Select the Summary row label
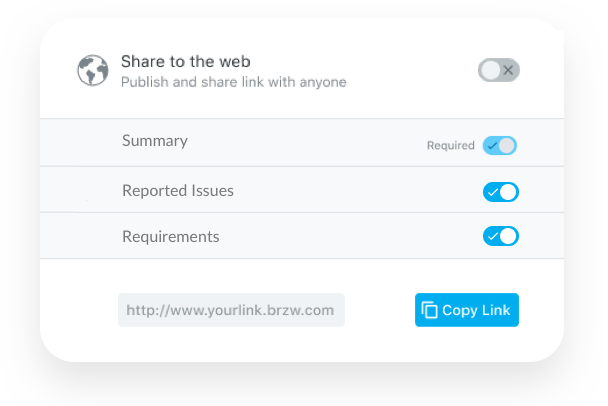 coord(155,141)
